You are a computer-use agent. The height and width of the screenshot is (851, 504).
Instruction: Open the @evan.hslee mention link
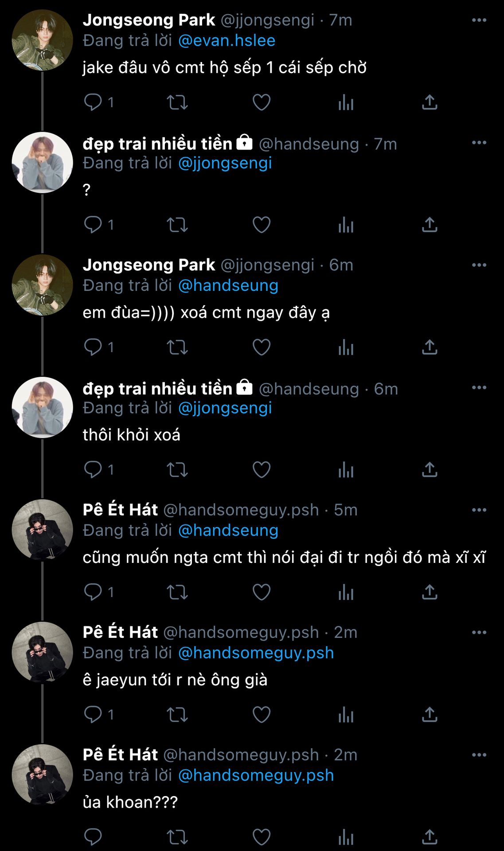click(227, 41)
